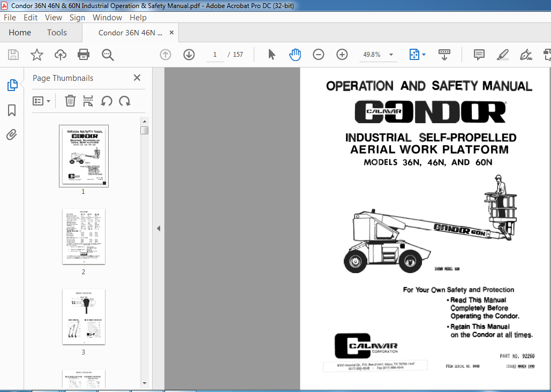Image resolution: width=551 pixels, height=392 pixels.
Task: Close the Condor document tab
Action: click(x=171, y=32)
